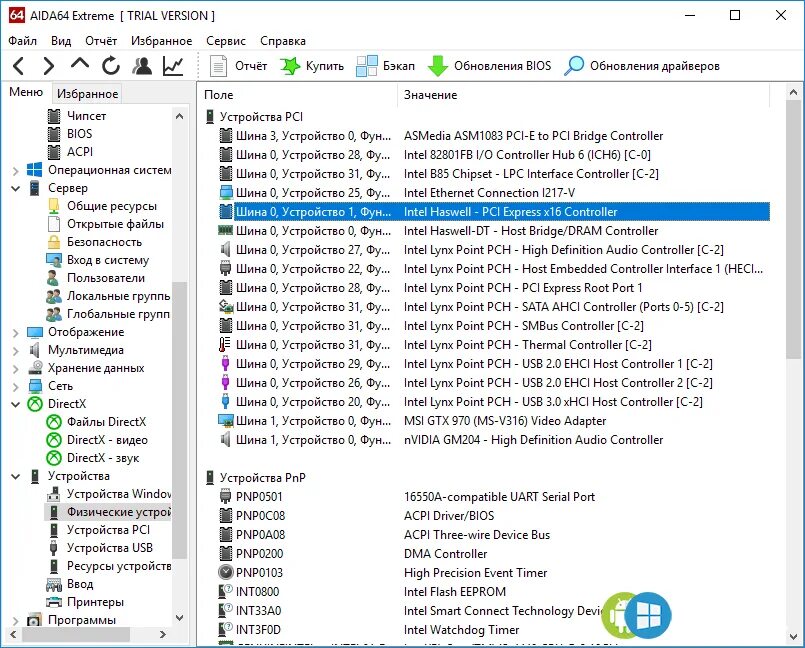Viewport: 805px width, 648px height.
Task: Refresh using the circular arrow toolbar icon
Action: coord(110,66)
